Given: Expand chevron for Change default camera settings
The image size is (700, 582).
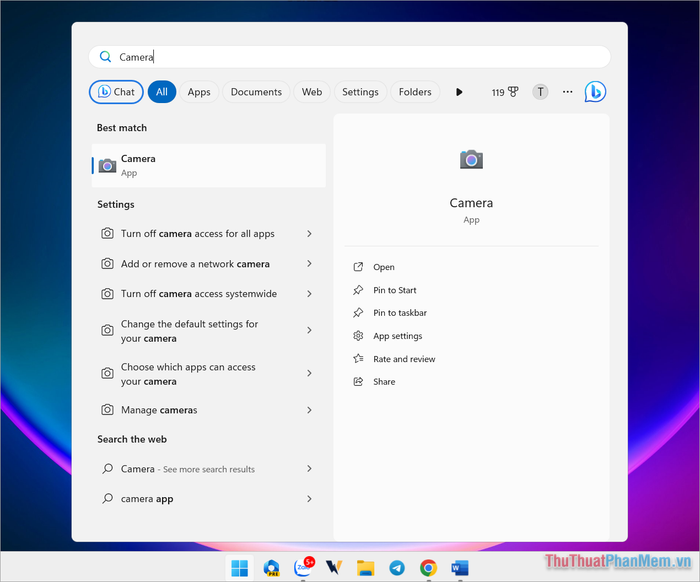Looking at the screenshot, I should (309, 330).
